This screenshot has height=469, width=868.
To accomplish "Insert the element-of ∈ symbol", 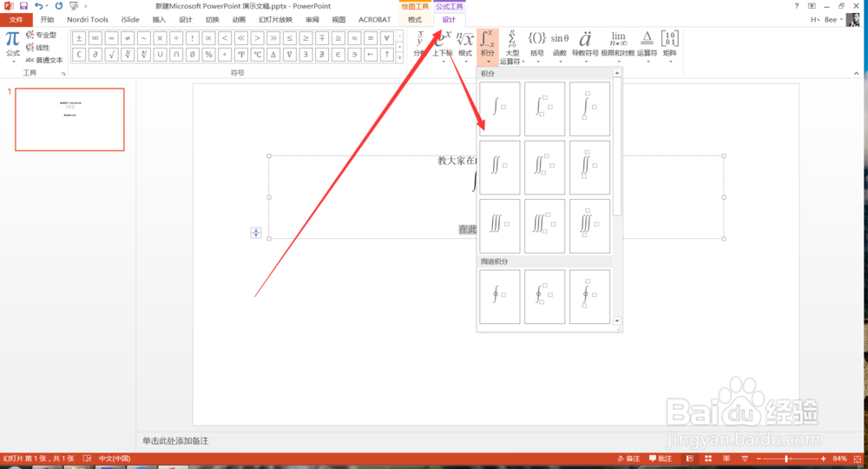I will click(339, 54).
